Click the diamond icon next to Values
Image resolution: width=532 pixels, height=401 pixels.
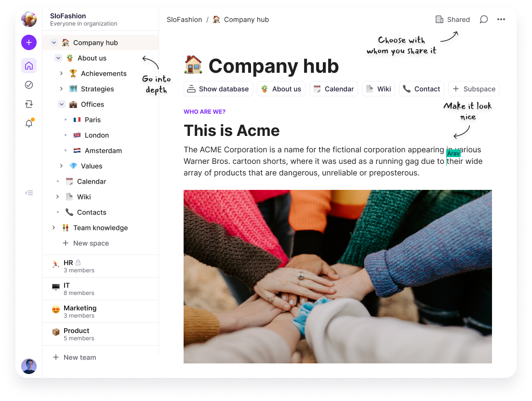(73, 166)
